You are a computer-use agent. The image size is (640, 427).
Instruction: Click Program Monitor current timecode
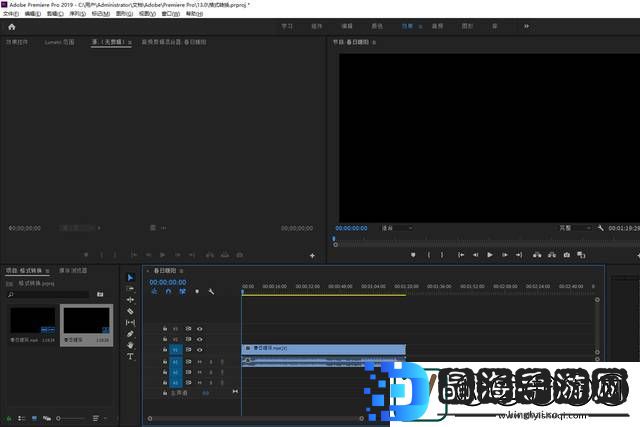351,228
